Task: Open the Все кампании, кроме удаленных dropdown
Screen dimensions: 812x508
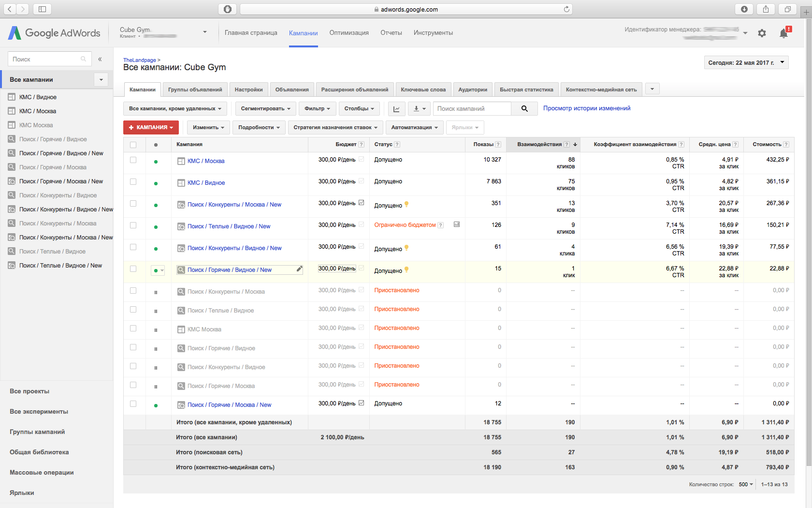Action: [175, 109]
